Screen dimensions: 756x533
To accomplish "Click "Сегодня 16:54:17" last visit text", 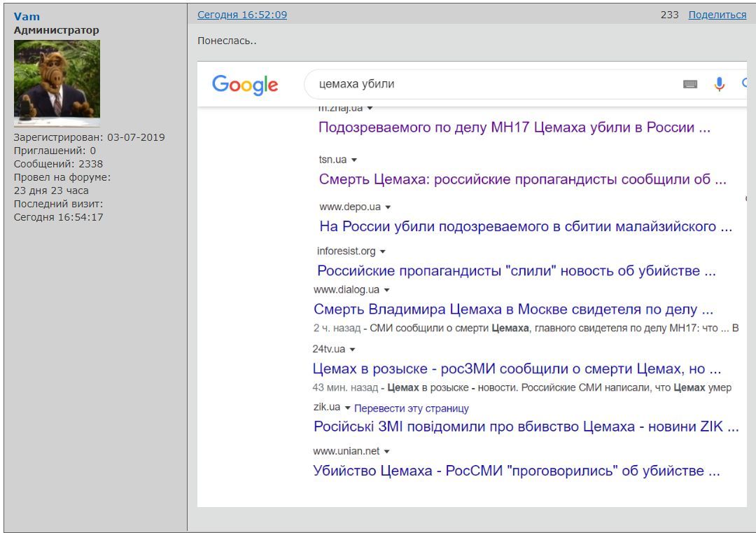I will (x=58, y=217).
